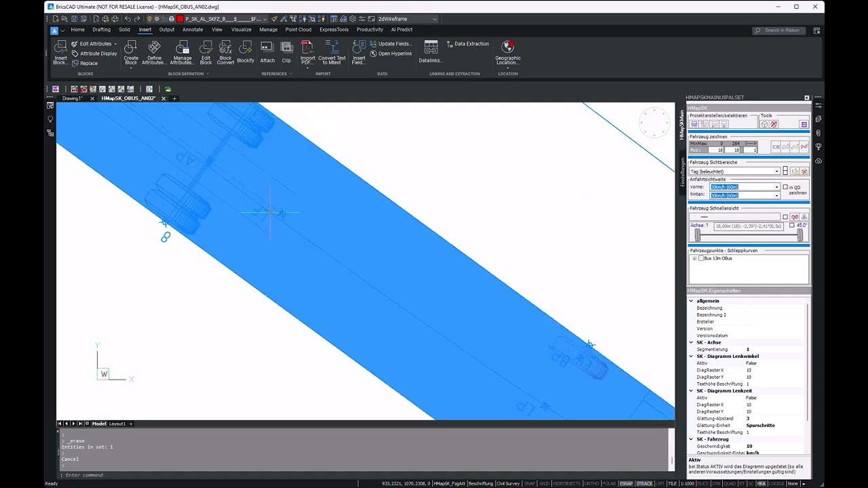Click the paperclip attachments icon on right strip
868x488 pixels.
[x=818, y=133]
